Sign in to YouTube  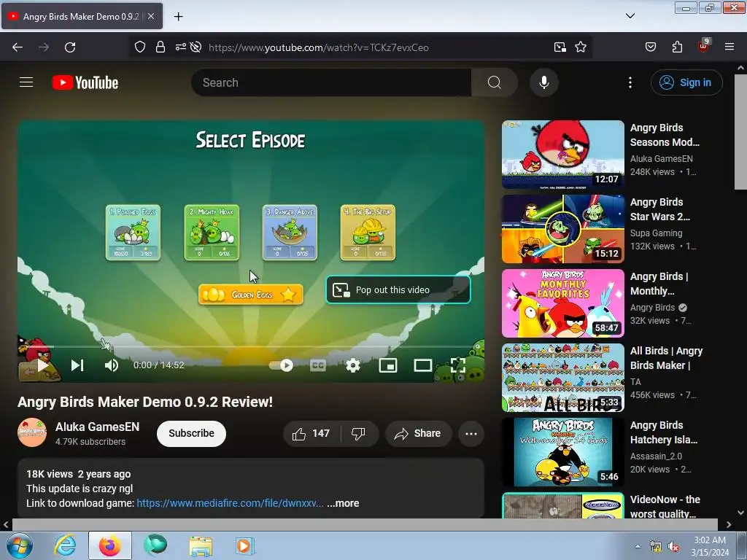click(686, 82)
